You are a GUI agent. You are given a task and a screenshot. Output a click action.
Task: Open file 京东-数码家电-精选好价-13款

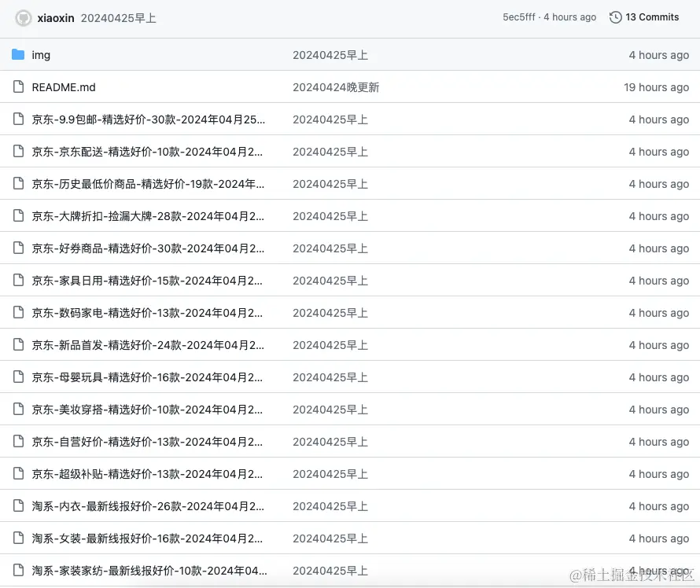[147, 313]
